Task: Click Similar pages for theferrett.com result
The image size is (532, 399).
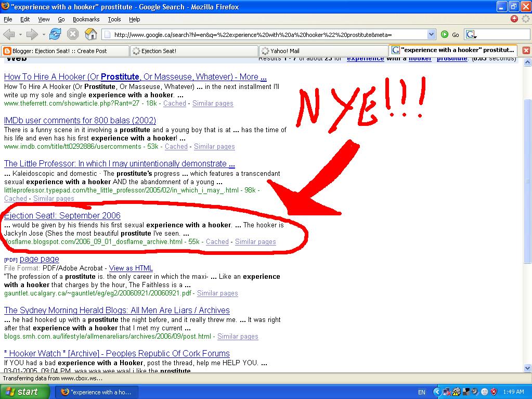Action: (x=213, y=104)
